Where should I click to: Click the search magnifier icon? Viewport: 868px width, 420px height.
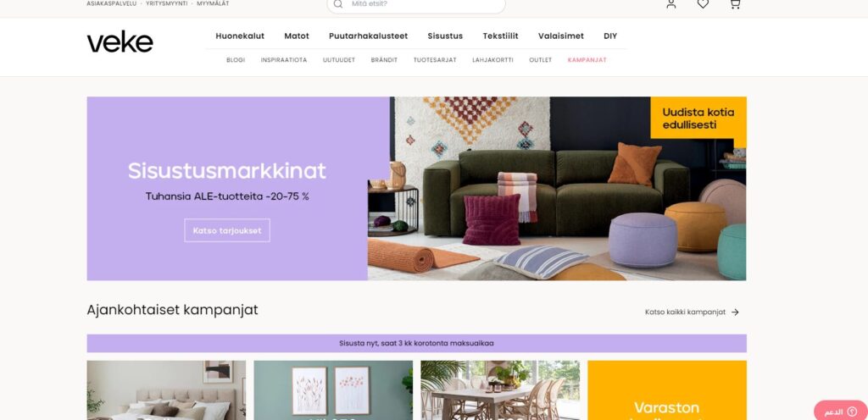(338, 4)
